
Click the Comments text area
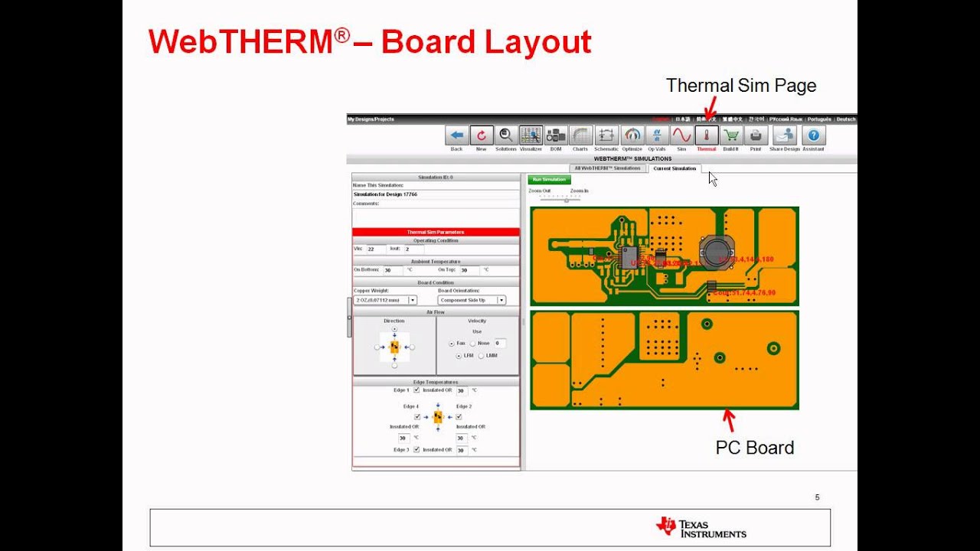pos(436,217)
